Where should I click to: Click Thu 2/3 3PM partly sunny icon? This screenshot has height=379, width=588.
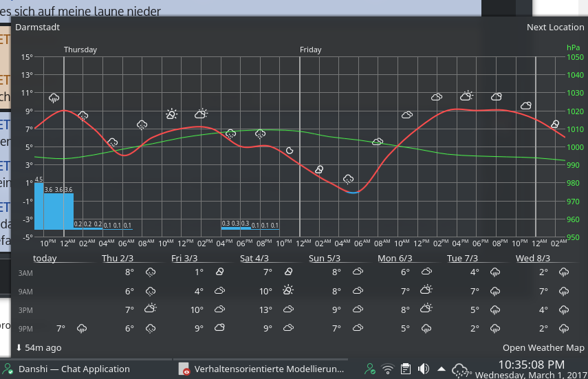coord(151,308)
